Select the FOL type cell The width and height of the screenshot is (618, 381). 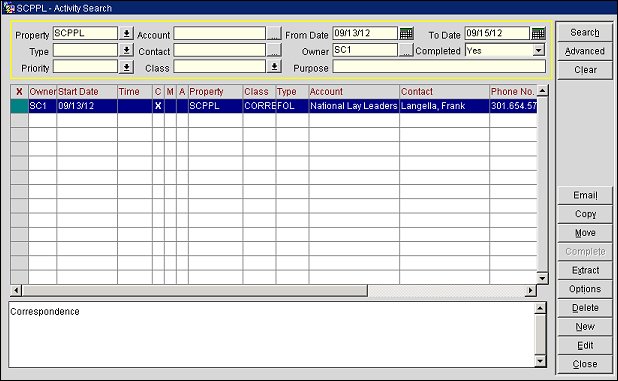[x=292, y=106]
